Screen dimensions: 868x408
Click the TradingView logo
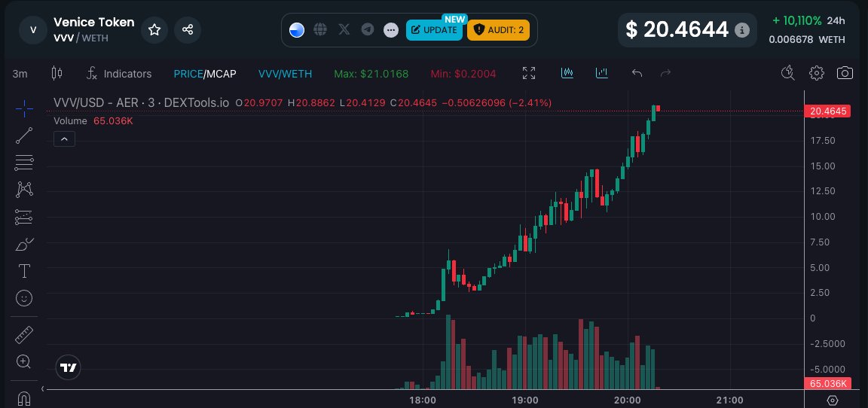(x=69, y=367)
